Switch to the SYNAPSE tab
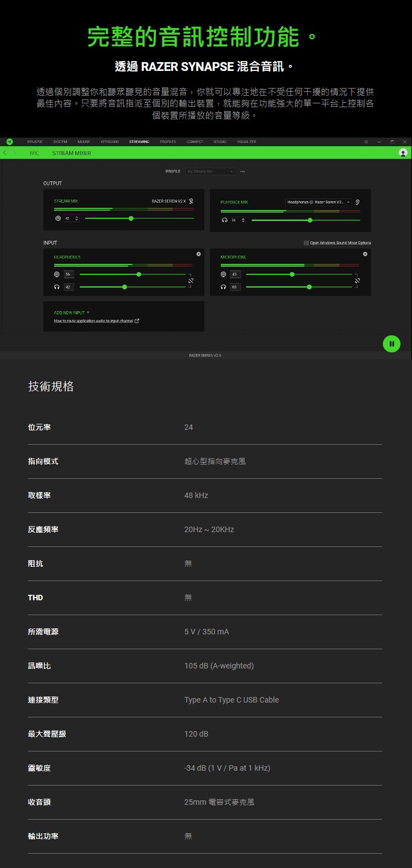The width and height of the screenshot is (412, 868). click(35, 142)
